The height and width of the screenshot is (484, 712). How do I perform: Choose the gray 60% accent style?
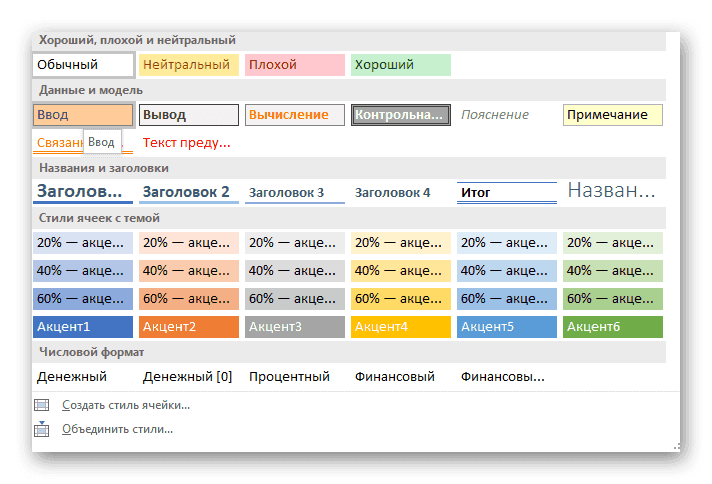pyautogui.click(x=295, y=299)
